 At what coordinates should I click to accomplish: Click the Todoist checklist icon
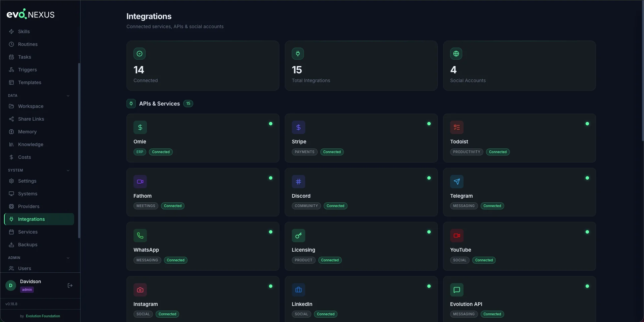[x=457, y=127]
